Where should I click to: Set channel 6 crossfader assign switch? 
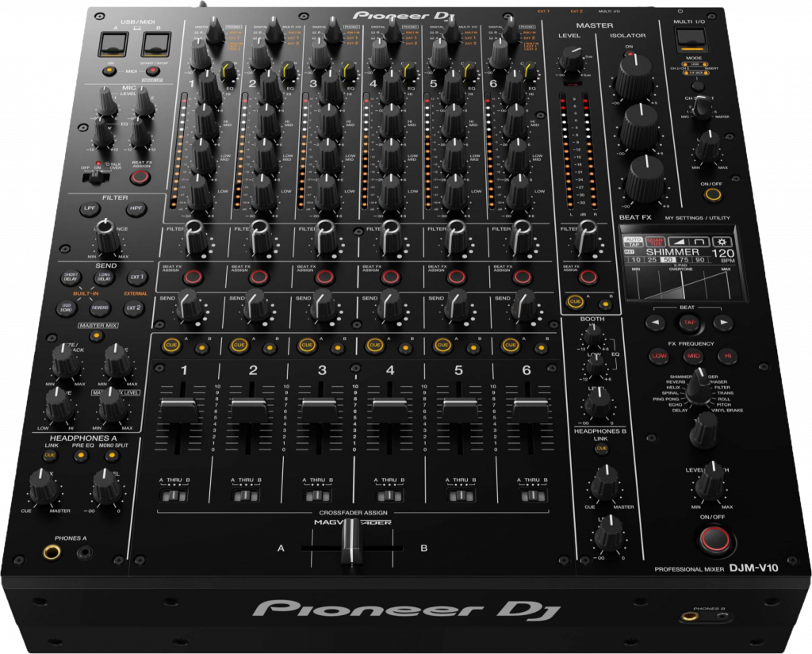click(533, 496)
